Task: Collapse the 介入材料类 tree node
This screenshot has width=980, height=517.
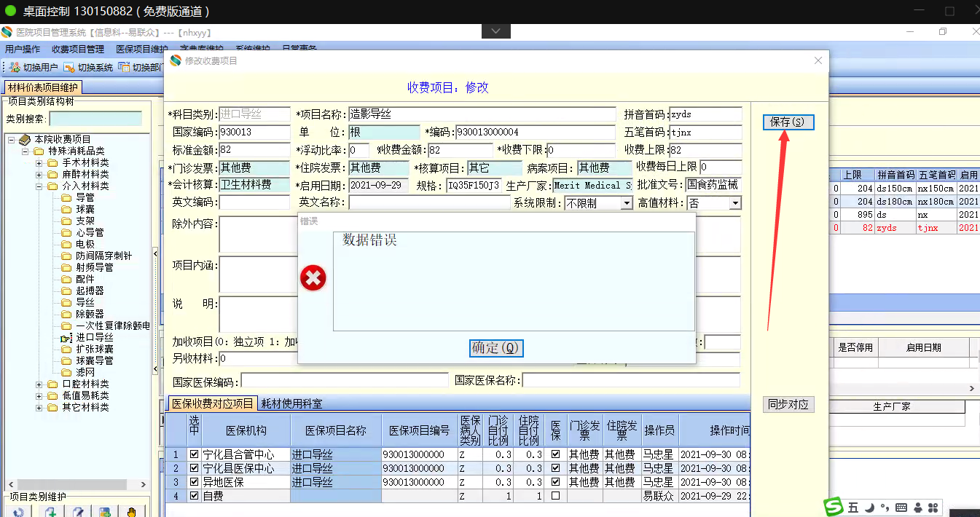Action: tap(39, 186)
